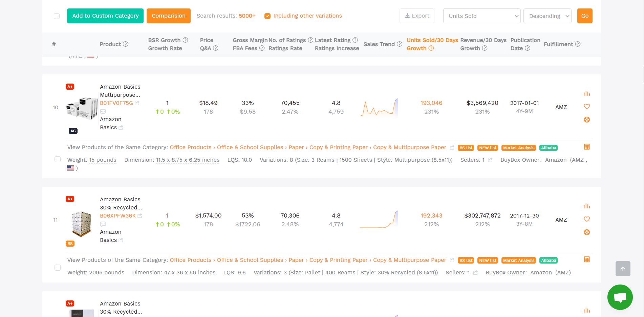Click the orange circular tracker icon on row 11
Screen dimensions: 644x317
point(587,232)
